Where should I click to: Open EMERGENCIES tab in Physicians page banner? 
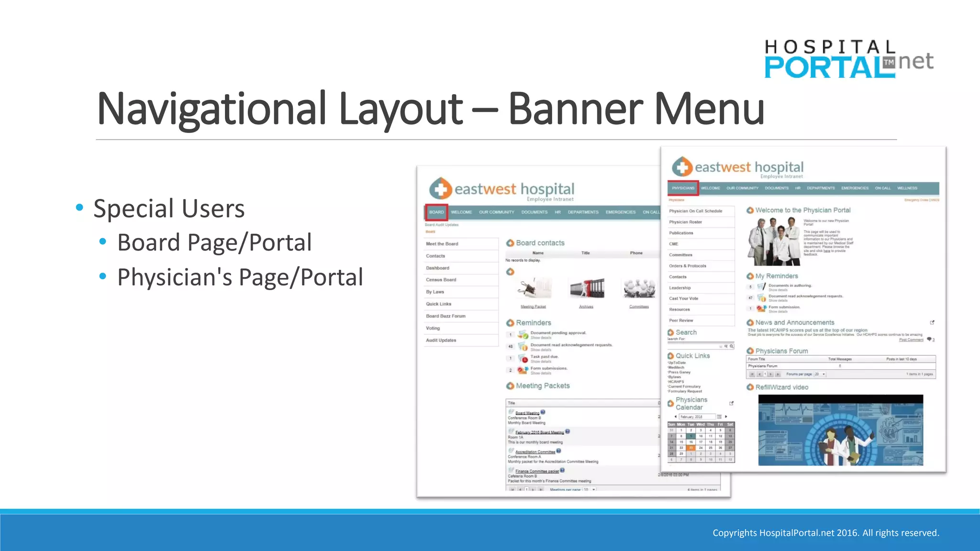(855, 188)
